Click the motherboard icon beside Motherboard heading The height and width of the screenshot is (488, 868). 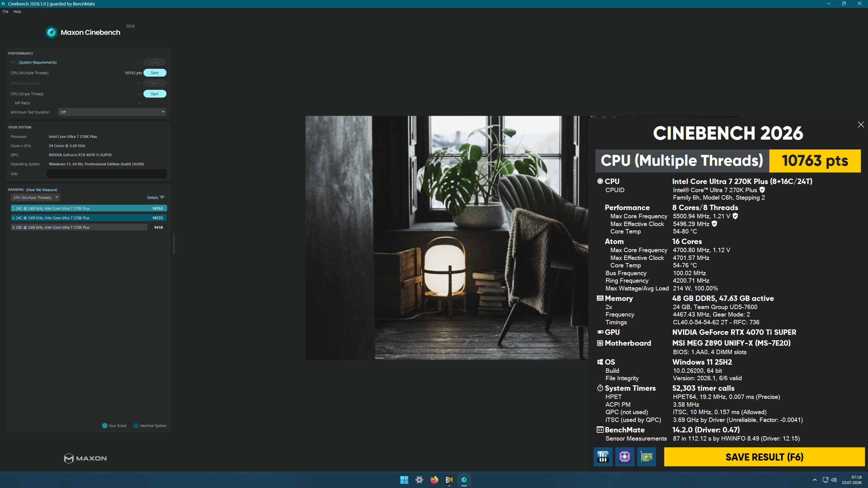pos(600,343)
